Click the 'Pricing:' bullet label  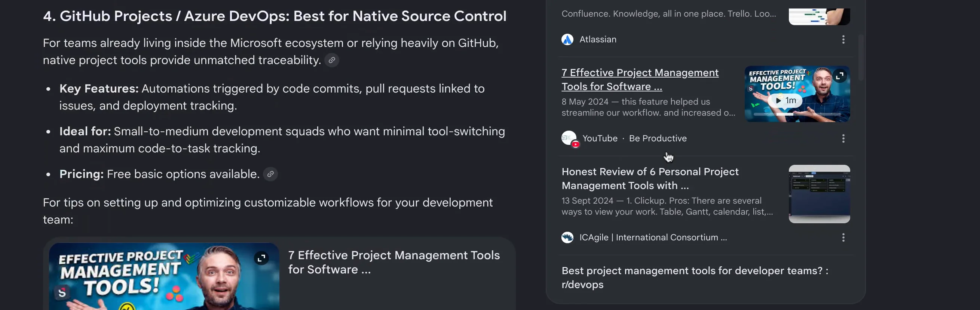pyautogui.click(x=82, y=174)
